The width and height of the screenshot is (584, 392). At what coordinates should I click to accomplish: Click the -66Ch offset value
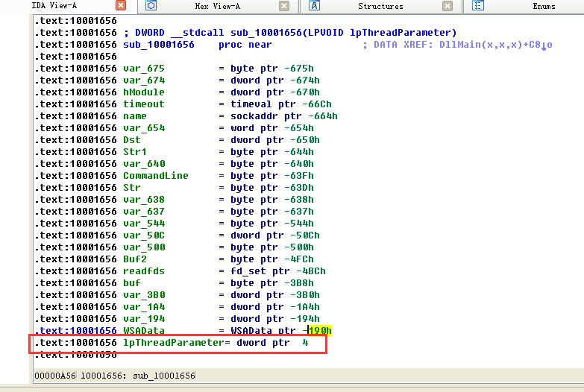(x=316, y=104)
